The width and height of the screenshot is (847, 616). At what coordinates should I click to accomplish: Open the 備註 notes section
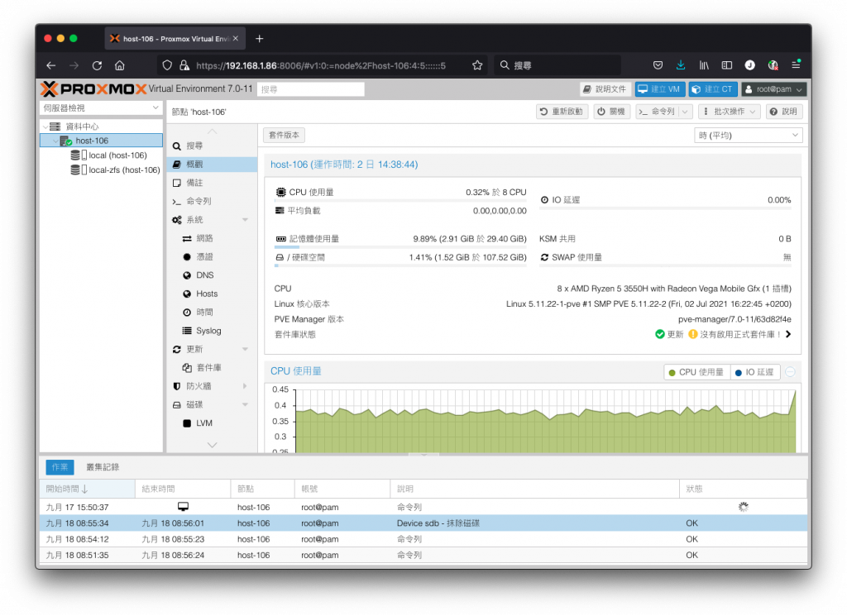click(x=212, y=183)
